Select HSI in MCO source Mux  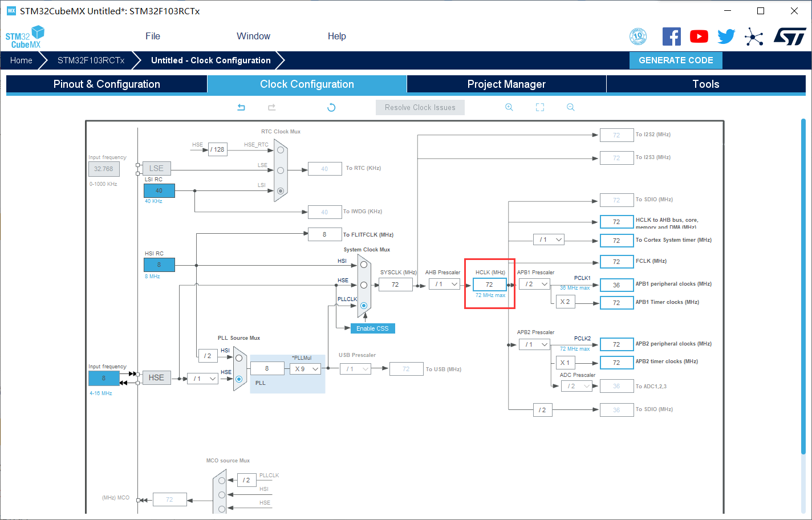[222, 495]
